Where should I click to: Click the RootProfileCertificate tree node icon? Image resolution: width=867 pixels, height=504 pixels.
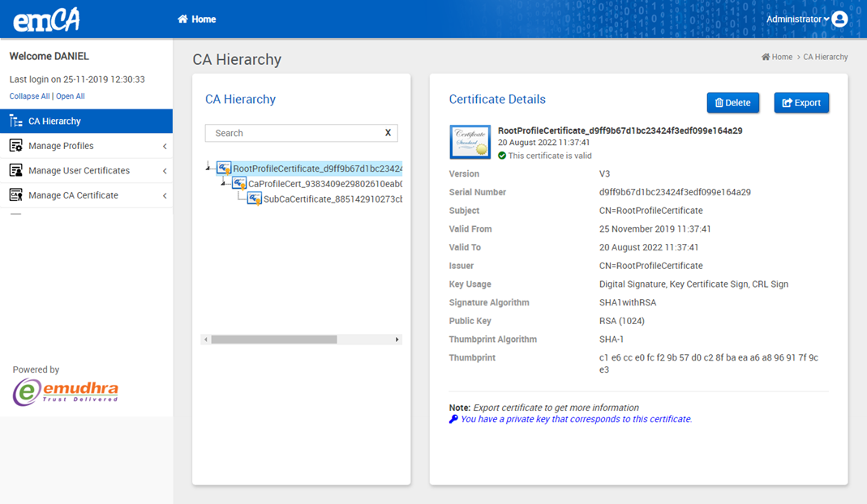pos(224,169)
